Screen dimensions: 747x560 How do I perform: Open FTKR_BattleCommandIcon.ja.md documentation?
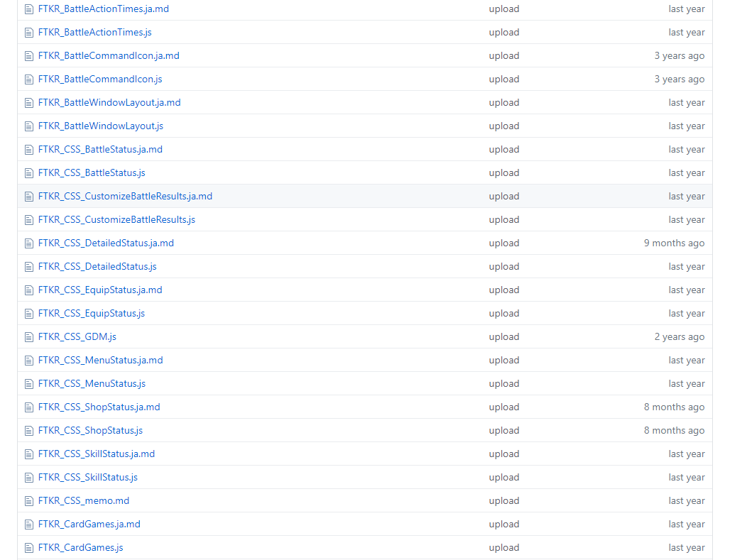[x=109, y=55]
